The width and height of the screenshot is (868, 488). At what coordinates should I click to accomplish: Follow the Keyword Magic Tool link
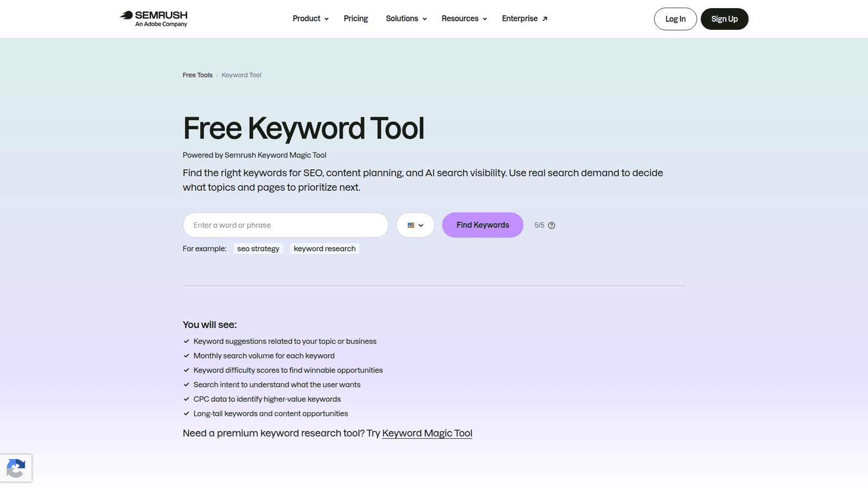427,433
